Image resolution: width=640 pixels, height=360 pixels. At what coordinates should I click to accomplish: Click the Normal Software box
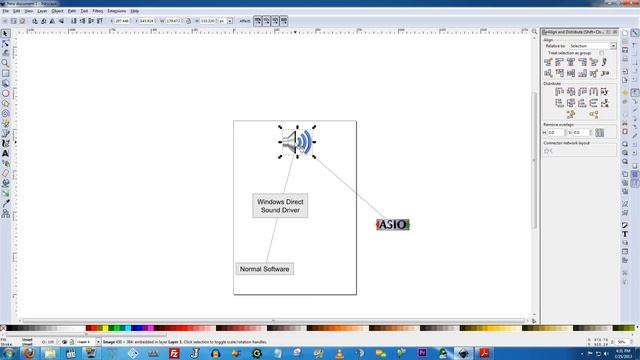(264, 269)
